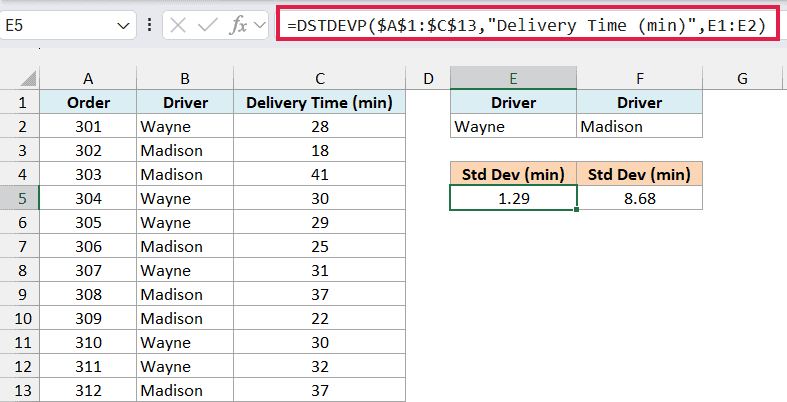This screenshot has width=787, height=402.
Task: Click criteria cell F2 containing Madison
Action: point(639,126)
